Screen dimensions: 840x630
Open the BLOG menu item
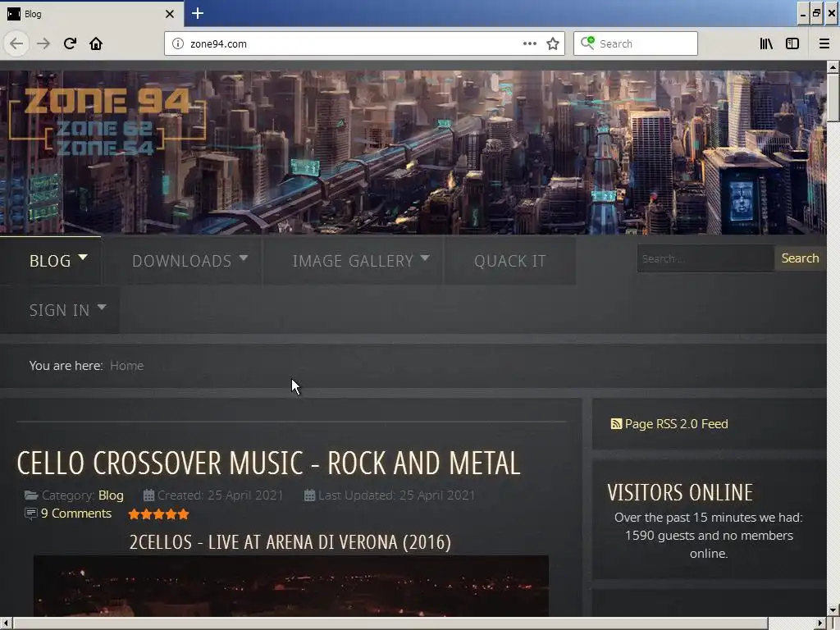click(x=50, y=261)
